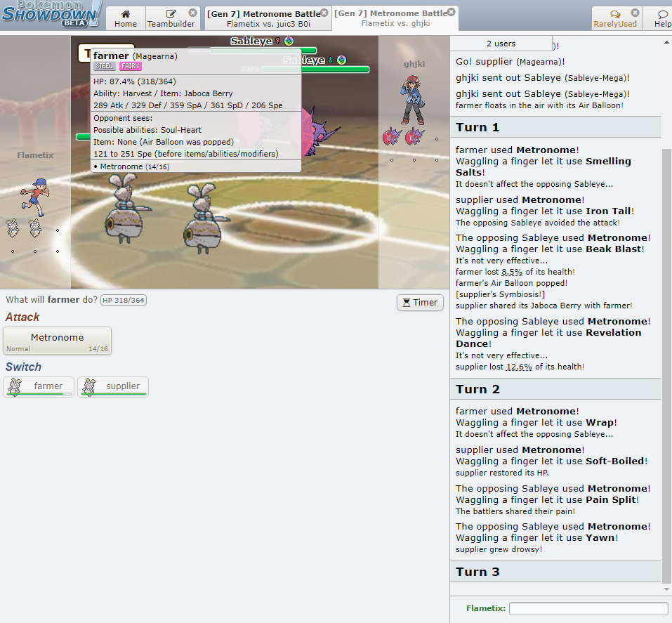Click the chat scrollbar up arrow
672x623 pixels.
click(666, 42)
